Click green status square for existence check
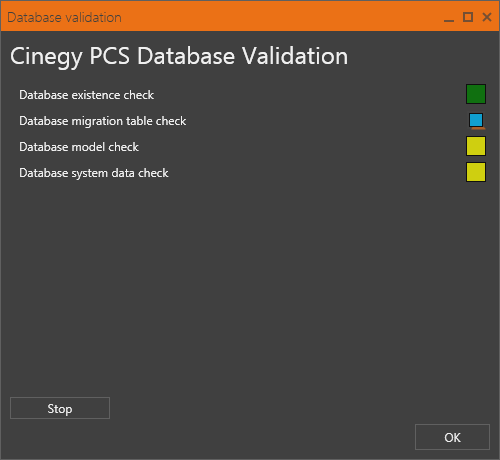This screenshot has width=500, height=460. 476,94
